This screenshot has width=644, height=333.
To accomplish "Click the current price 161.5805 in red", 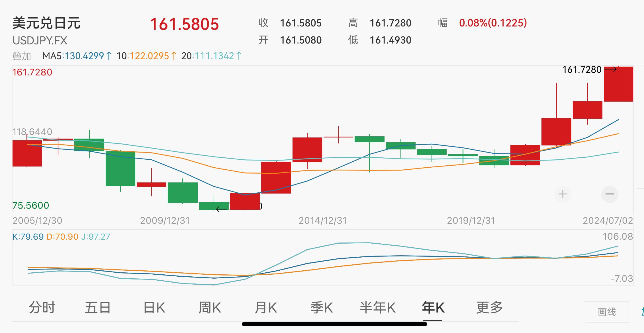I will click(184, 24).
